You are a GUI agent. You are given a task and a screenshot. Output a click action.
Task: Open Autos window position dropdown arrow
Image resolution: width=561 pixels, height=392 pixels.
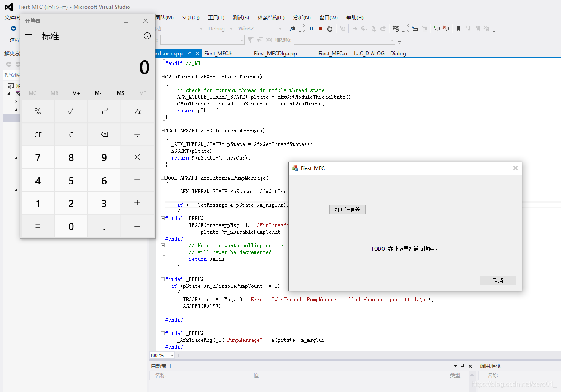pos(456,366)
